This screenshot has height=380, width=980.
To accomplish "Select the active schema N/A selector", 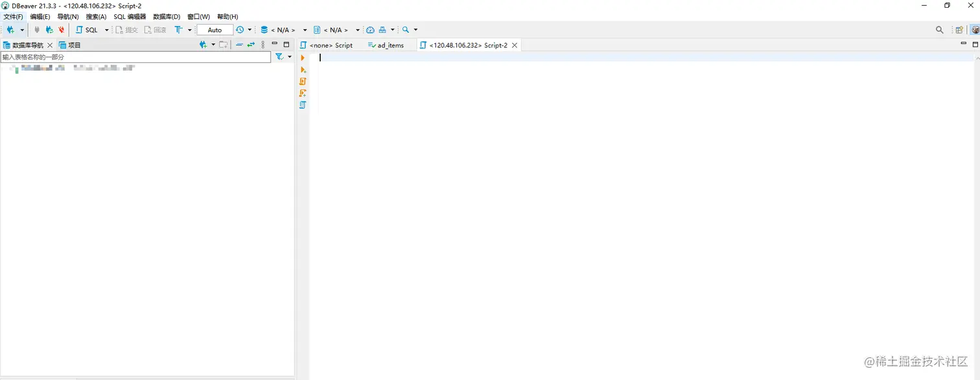I will (336, 30).
